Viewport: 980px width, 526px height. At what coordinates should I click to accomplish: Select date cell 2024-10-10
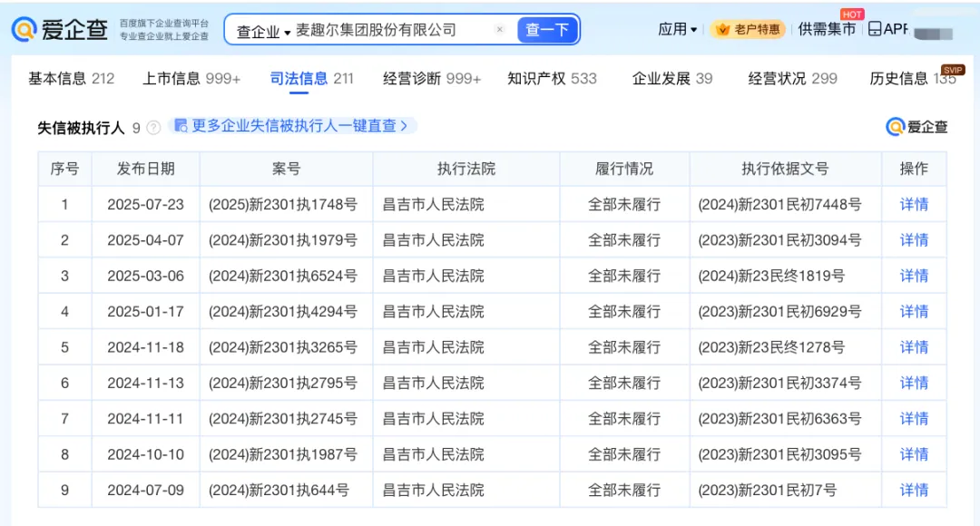[145, 454]
